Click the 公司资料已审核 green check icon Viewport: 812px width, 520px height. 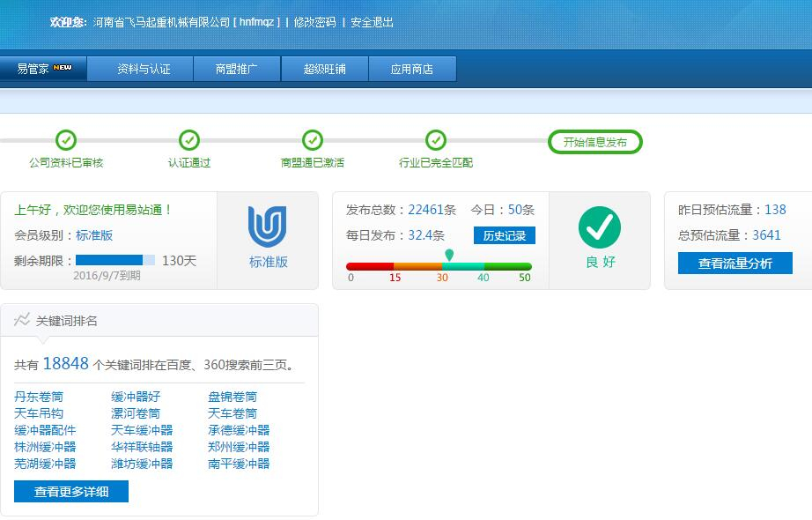(66, 140)
